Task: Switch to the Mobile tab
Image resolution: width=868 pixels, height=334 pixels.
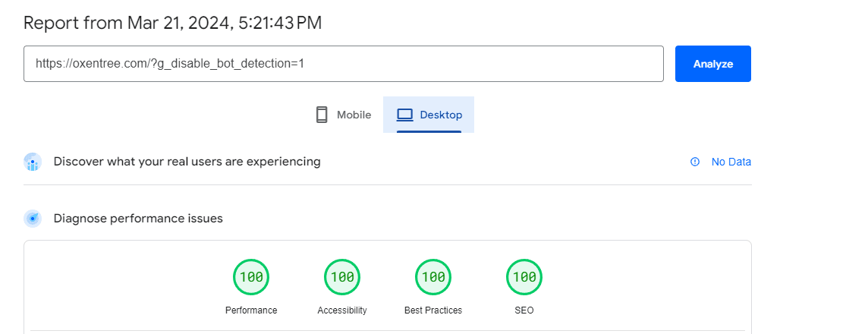Action: pos(343,115)
